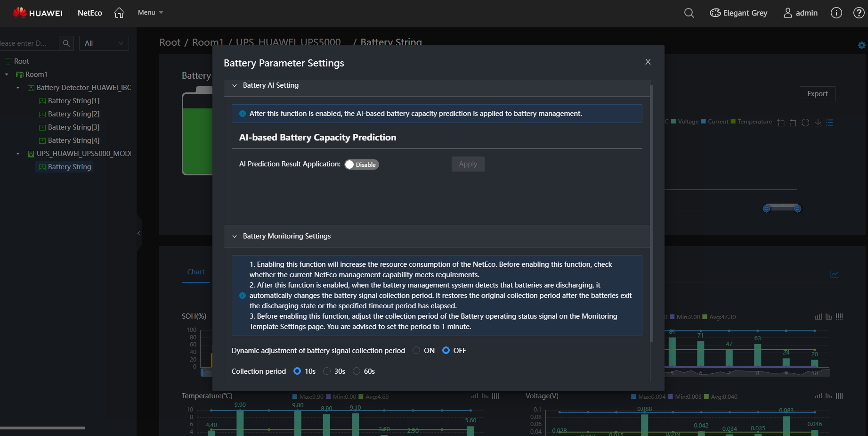Collapse the Battery AI Setting section
This screenshot has width=868, height=436.
[235, 85]
